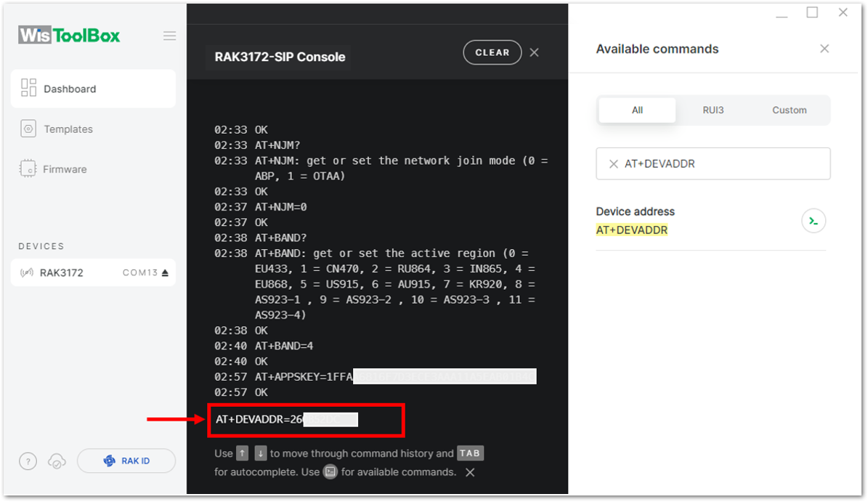Viewport: 868px width, 502px height.
Task: Focus the AT+DEVADDR command input line
Action: pos(306,420)
